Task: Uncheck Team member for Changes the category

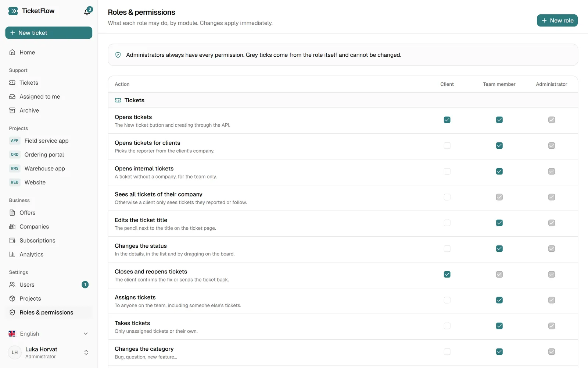Action: [499, 352]
